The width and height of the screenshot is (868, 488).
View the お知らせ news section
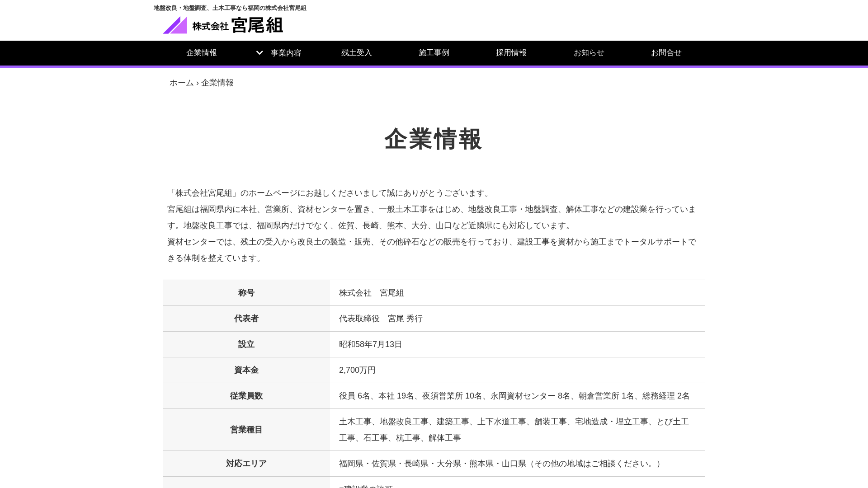tap(589, 53)
